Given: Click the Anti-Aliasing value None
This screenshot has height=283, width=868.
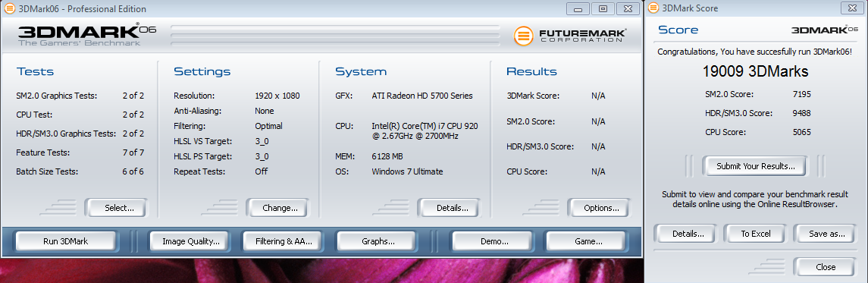Looking at the screenshot, I should [x=265, y=111].
